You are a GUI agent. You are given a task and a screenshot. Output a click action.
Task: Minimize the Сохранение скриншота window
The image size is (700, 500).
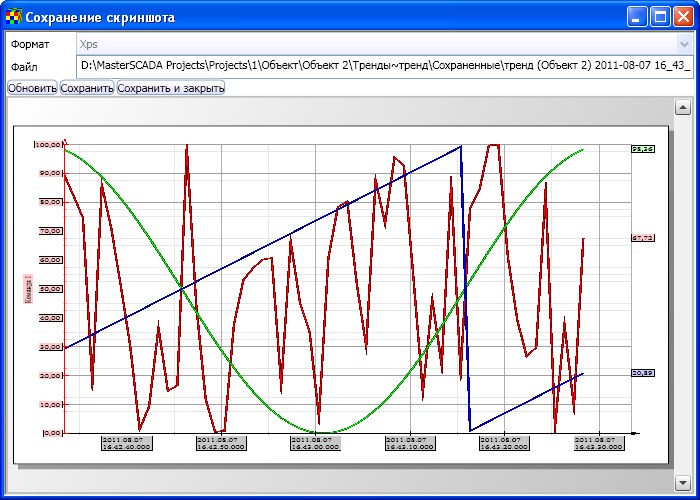pyautogui.click(x=637, y=17)
